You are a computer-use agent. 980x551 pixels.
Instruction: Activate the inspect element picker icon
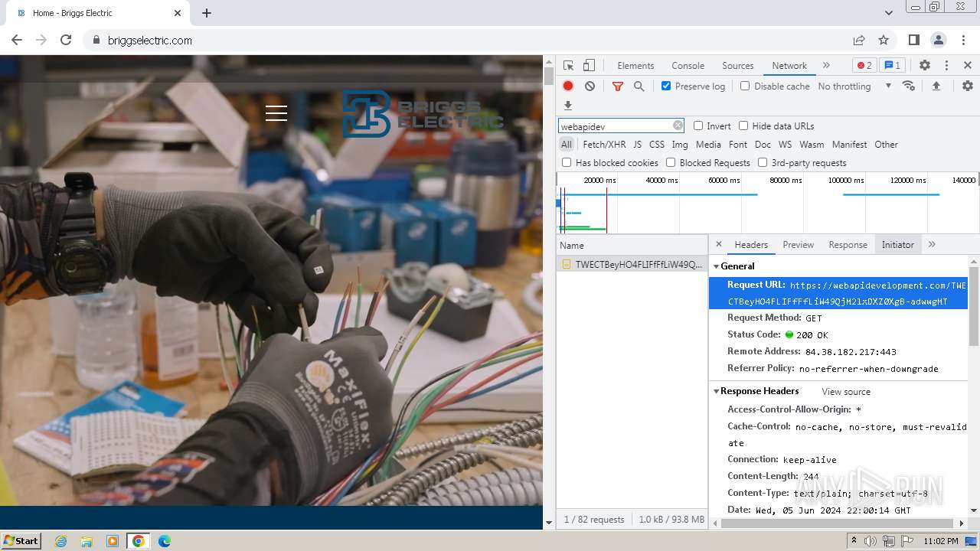coord(568,66)
